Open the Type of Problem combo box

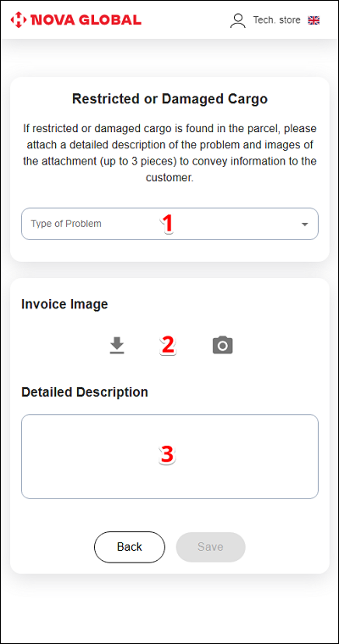pyautogui.click(x=169, y=224)
